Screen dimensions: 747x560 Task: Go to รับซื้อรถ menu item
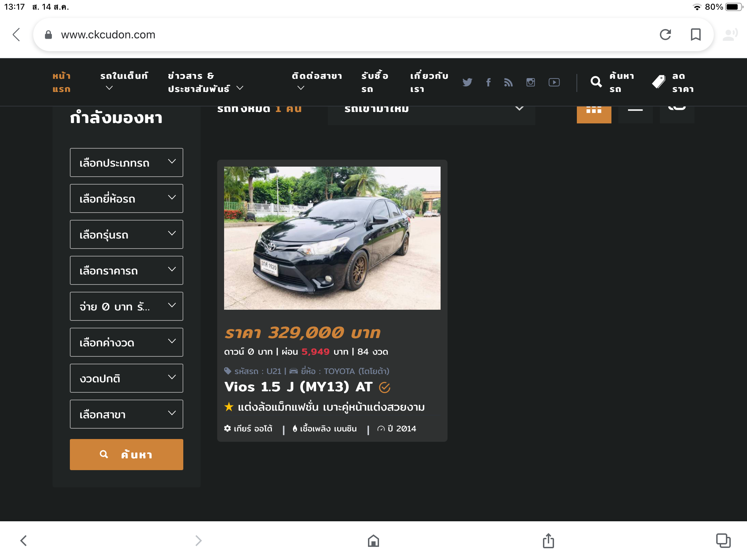point(375,82)
